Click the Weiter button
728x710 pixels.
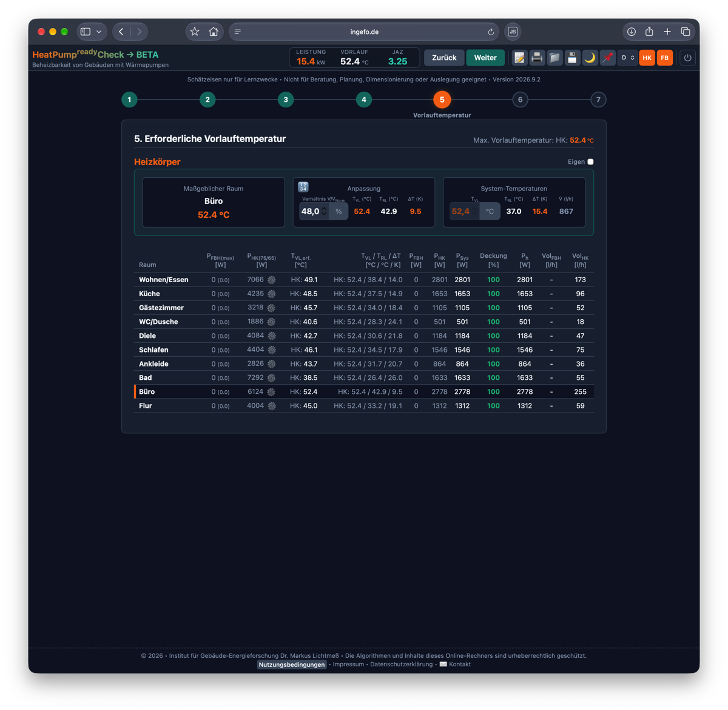(485, 58)
